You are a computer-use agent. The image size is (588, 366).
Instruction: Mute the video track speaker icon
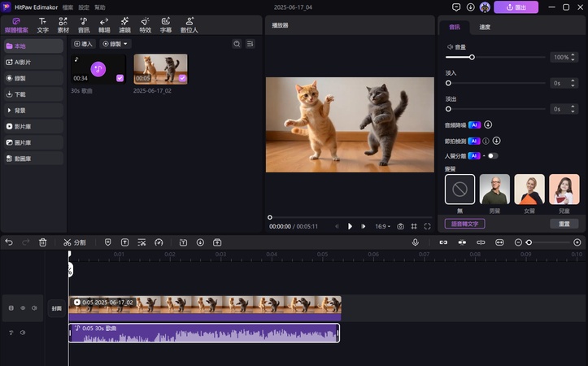coord(34,308)
